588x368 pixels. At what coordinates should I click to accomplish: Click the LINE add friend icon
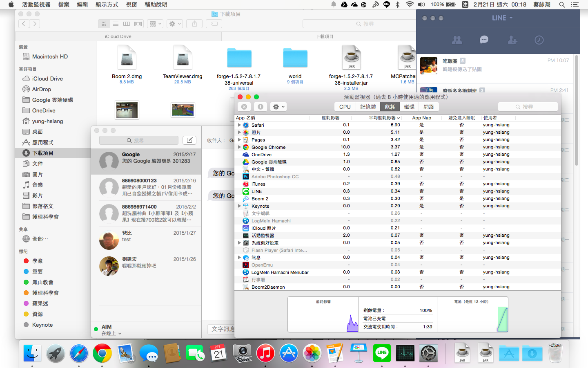512,40
